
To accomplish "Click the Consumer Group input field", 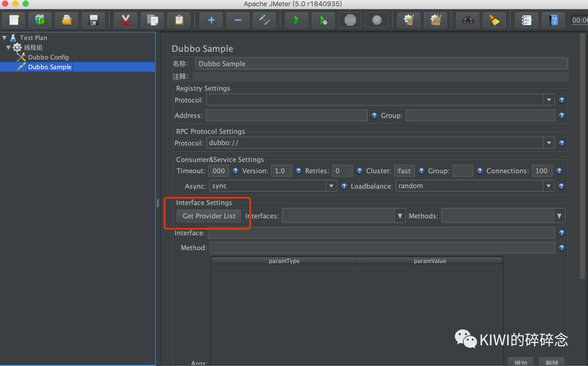I will point(462,171).
